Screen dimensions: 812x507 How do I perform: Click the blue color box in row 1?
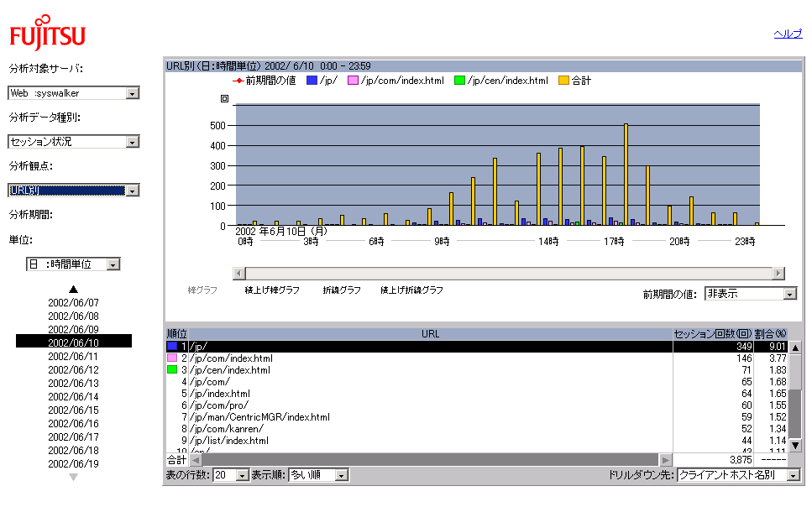pos(172,347)
